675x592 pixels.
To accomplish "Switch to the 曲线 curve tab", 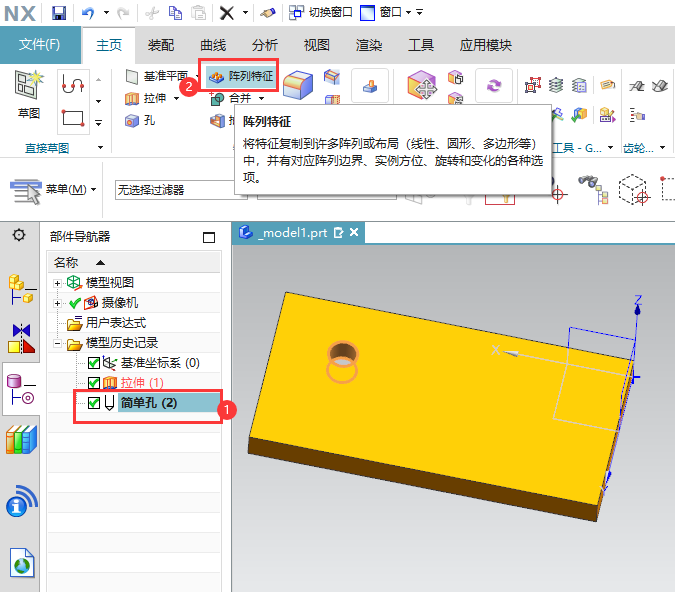I will click(213, 45).
